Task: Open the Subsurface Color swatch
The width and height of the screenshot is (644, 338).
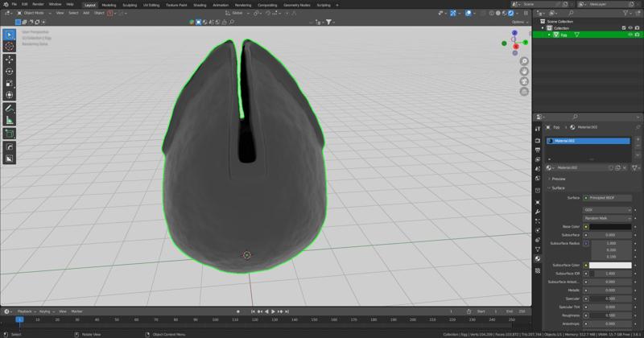Action: point(610,266)
